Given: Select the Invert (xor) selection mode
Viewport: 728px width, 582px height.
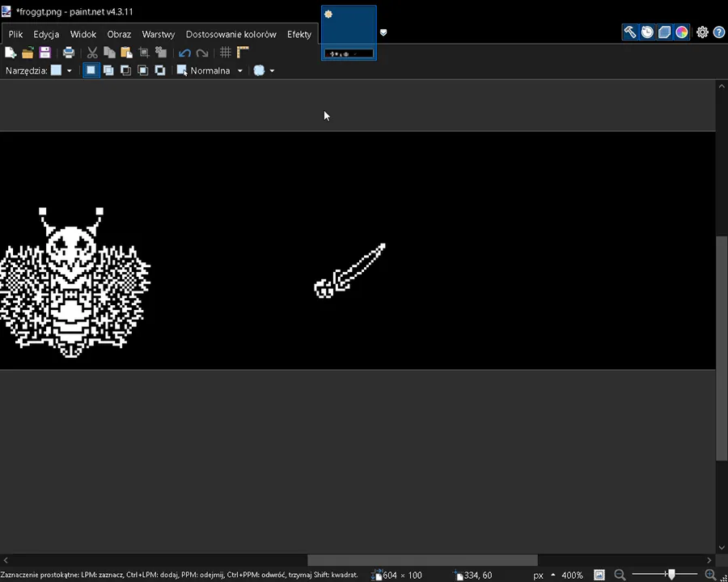Looking at the screenshot, I should pyautogui.click(x=159, y=70).
